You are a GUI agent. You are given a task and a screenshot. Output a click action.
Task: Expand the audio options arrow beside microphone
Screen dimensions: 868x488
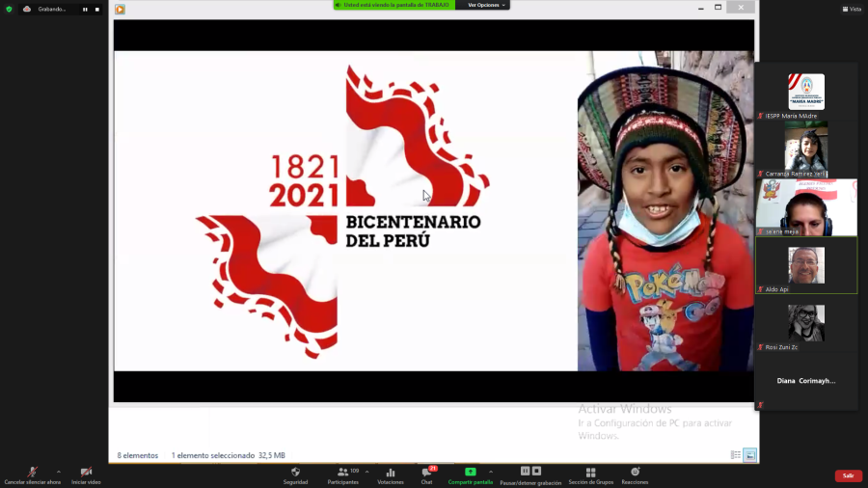59,472
